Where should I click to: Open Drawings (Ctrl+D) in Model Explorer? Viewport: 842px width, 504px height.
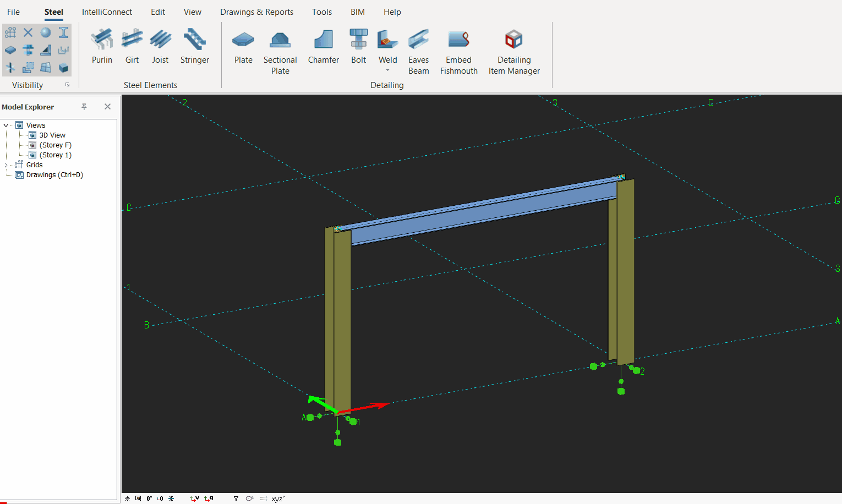(x=54, y=175)
